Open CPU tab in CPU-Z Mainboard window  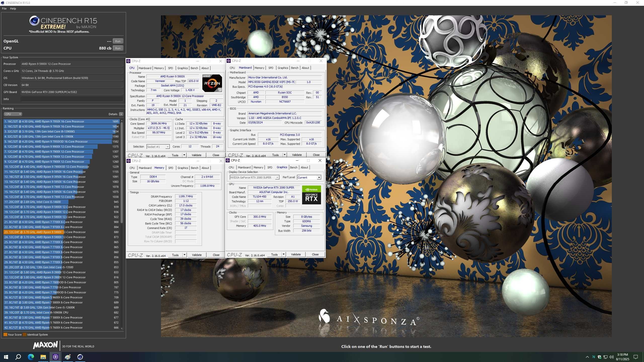[232, 68]
